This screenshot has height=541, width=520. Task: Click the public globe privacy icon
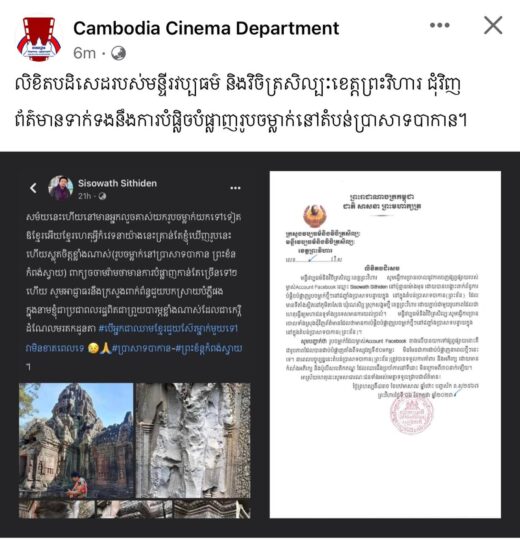(119, 53)
